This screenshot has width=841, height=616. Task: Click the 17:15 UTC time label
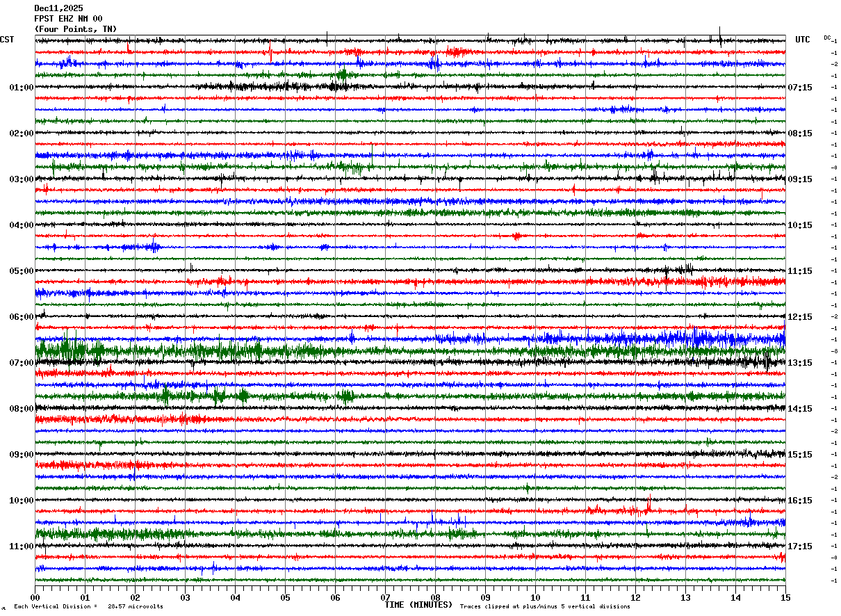[x=800, y=546]
